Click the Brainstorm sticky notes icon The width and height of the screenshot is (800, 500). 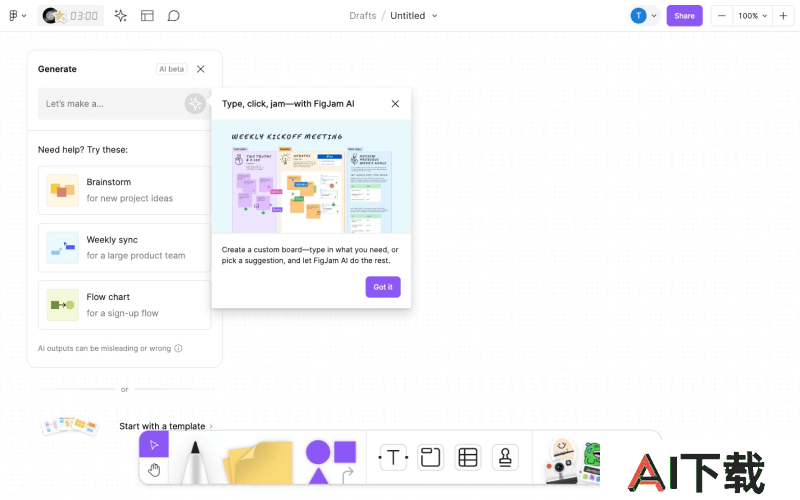point(62,190)
